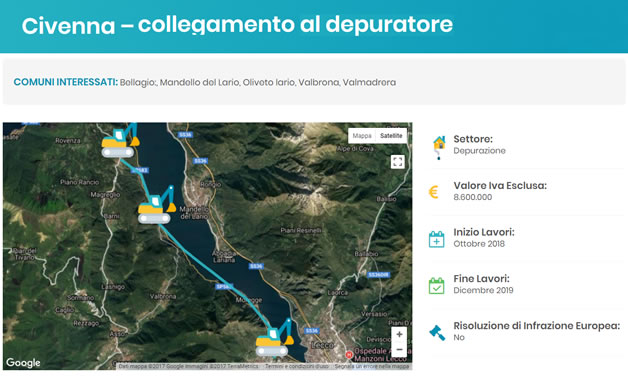Image resolution: width=628 pixels, height=384 pixels.
Task: Zoom out on the map
Action: [x=399, y=350]
